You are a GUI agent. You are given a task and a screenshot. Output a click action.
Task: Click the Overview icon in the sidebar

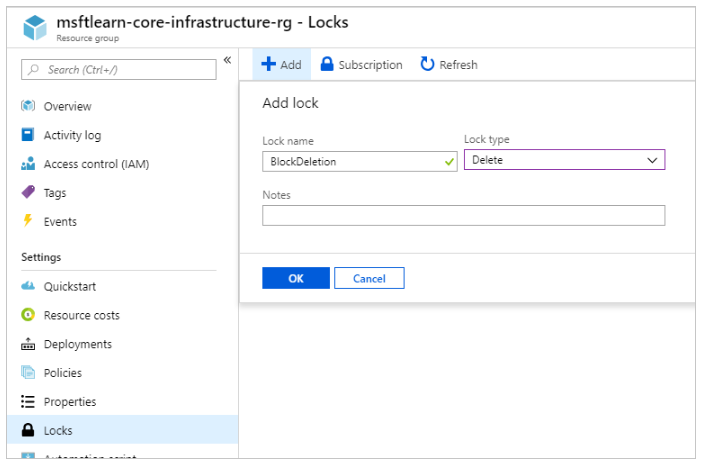28,106
